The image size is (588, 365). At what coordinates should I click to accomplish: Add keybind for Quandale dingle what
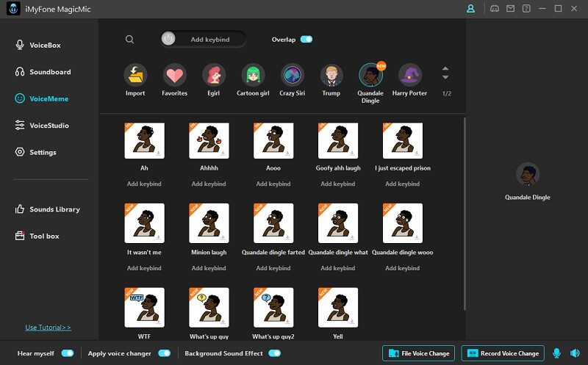tap(338, 268)
